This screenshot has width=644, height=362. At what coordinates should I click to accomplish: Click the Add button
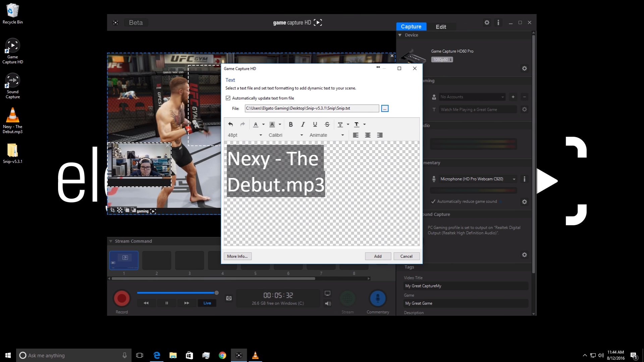(378, 256)
